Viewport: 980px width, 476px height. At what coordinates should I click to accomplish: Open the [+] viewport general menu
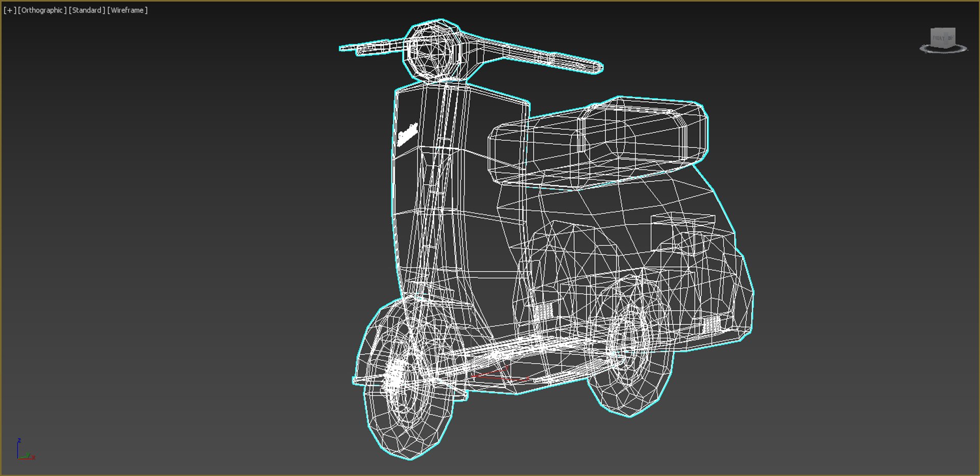pyautogui.click(x=10, y=10)
